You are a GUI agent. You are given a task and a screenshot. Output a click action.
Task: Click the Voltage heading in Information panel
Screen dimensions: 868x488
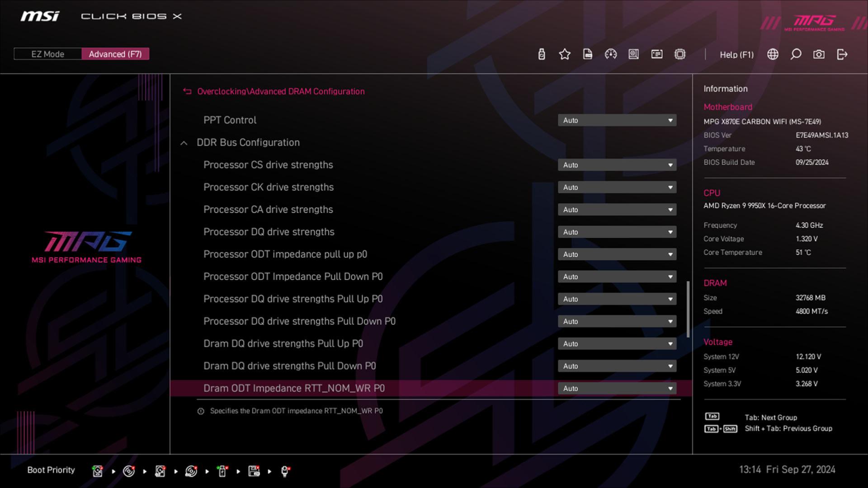click(x=718, y=342)
